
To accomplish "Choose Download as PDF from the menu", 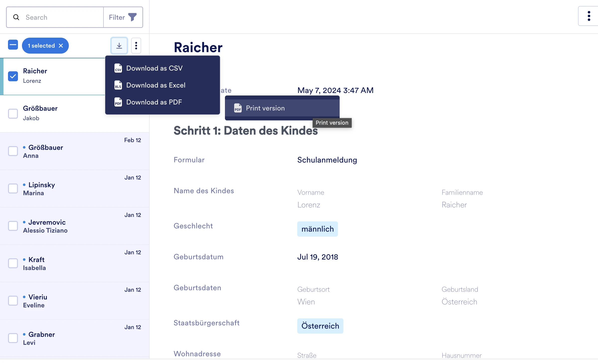I will click(154, 102).
